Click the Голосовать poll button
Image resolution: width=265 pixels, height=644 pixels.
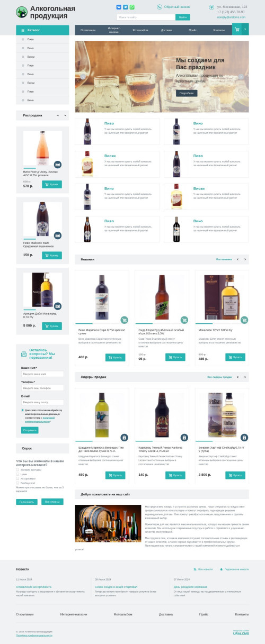point(26,502)
